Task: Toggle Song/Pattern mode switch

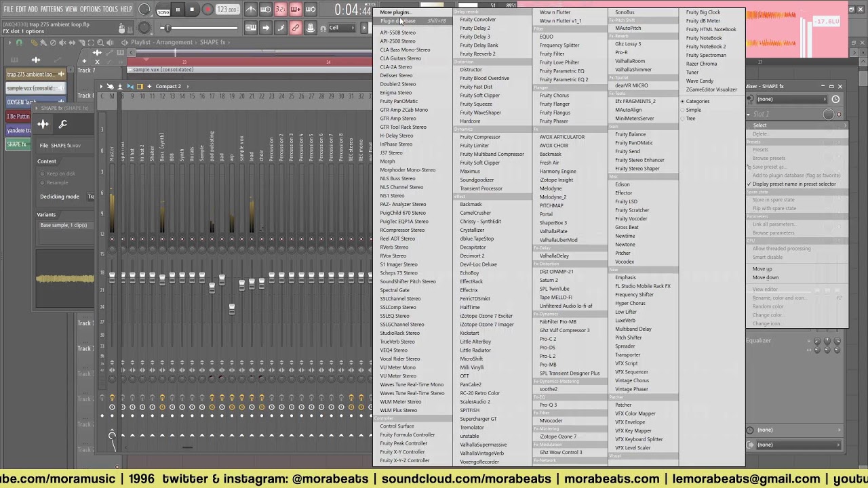Action: pos(163,12)
